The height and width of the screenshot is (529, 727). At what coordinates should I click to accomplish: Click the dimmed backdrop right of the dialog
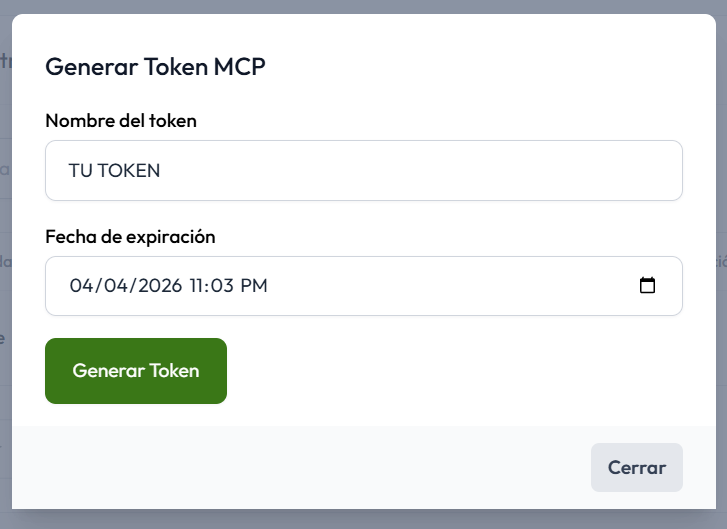coord(721,300)
